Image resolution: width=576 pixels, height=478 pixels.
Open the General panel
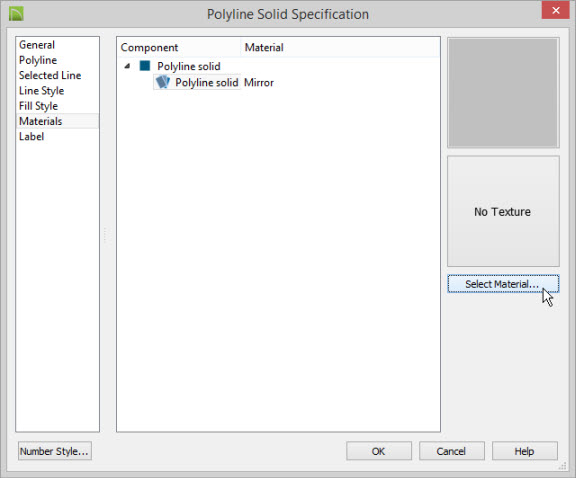(37, 45)
